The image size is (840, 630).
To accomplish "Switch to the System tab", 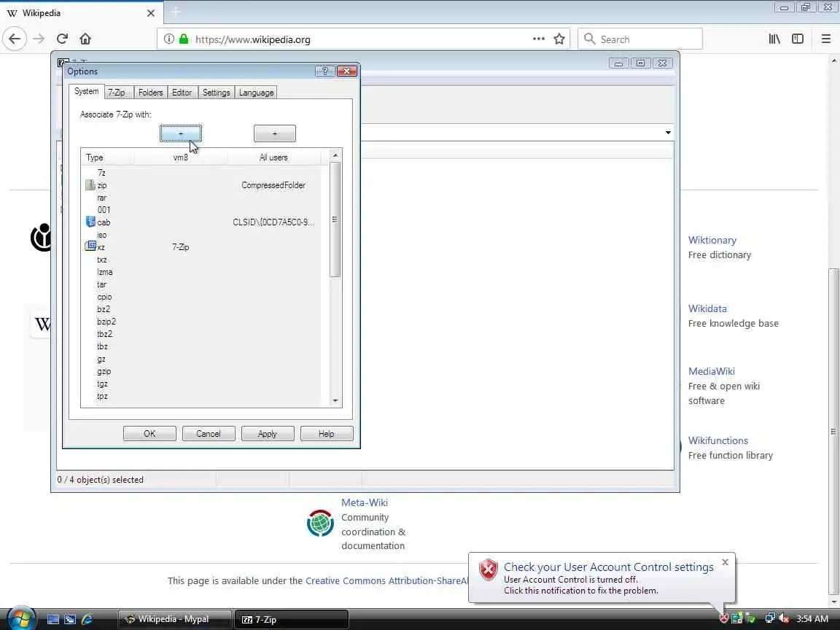I will point(86,92).
